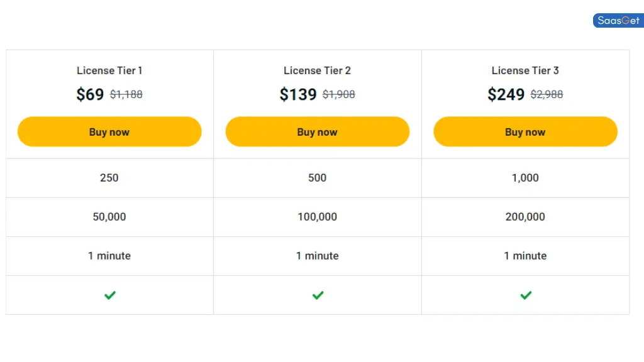Screen dimensions: 644x362
Task: Select the License Tier 2 heading
Action: coord(318,70)
